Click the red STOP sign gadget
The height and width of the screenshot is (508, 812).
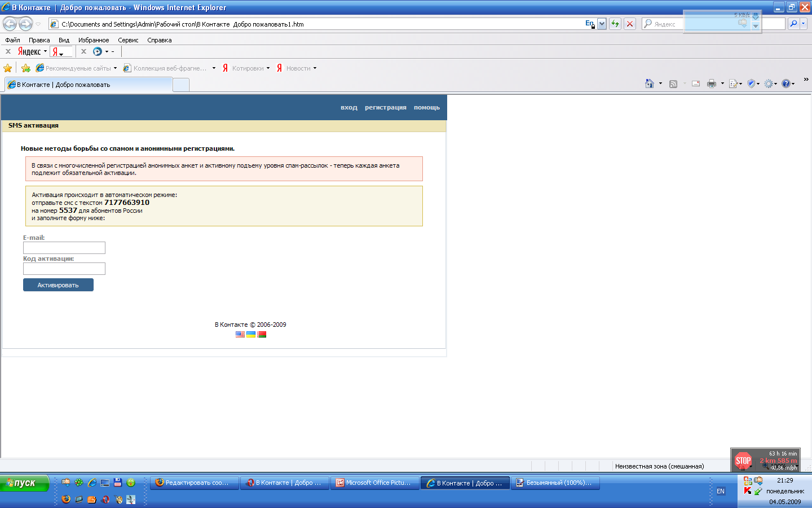(743, 461)
